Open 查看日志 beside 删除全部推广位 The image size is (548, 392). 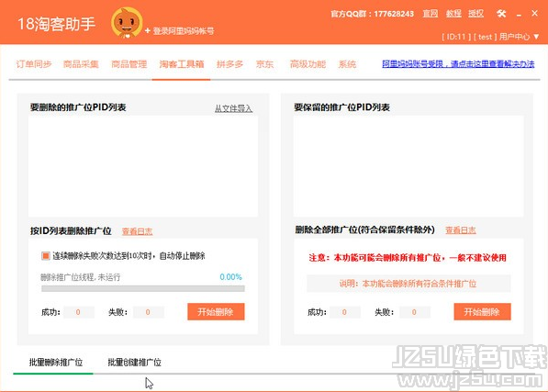[461, 230]
